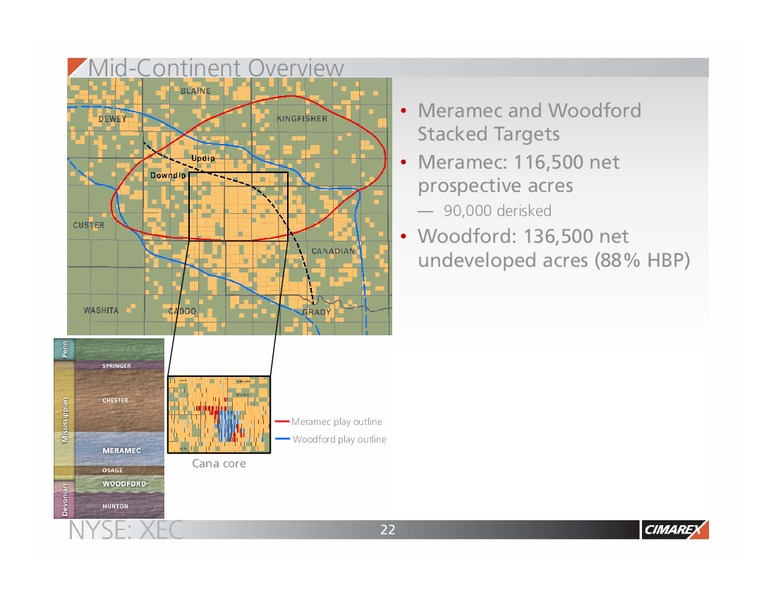Click the WOODFORD layer label
The width and height of the screenshot is (776, 600).
[124, 484]
